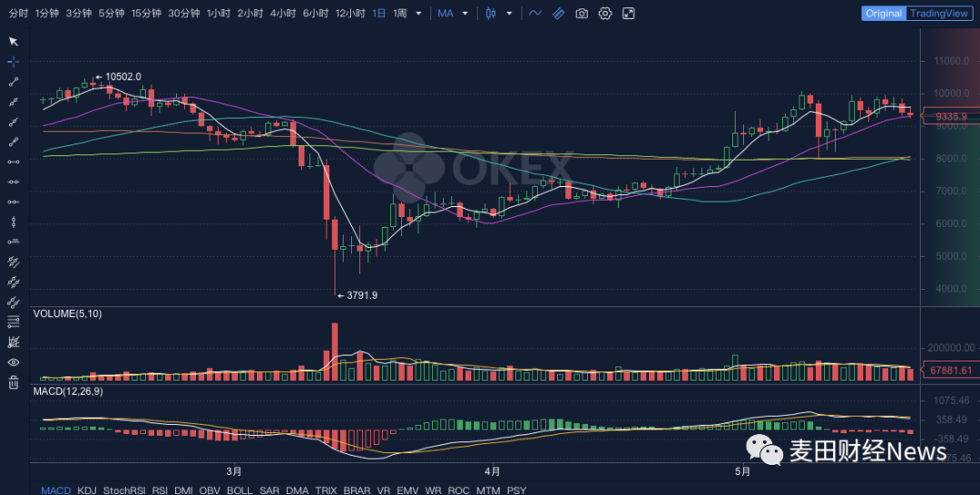Switch chart to Original mode
This screenshot has width=980, height=495.
(x=883, y=13)
